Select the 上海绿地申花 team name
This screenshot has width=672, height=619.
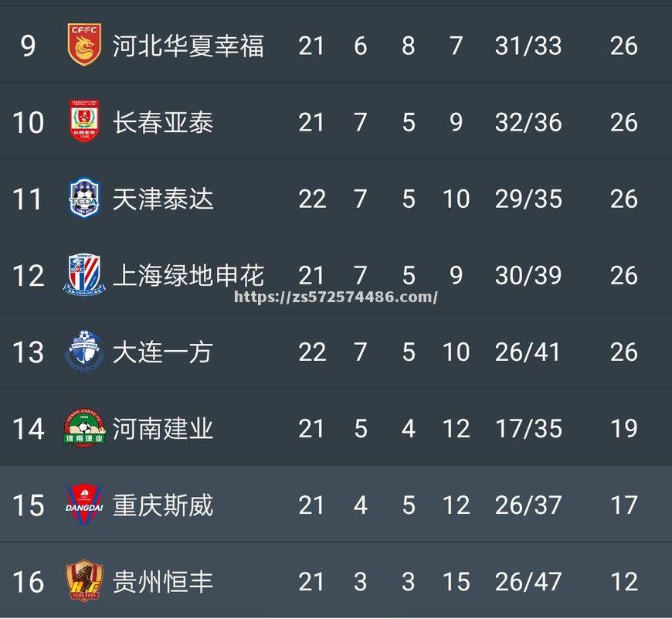tap(188, 275)
